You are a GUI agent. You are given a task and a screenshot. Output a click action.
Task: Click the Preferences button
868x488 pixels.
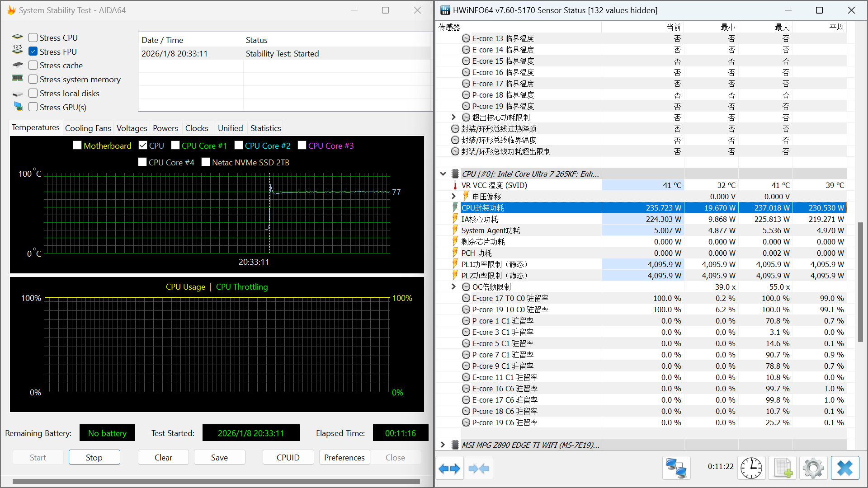[344, 457]
